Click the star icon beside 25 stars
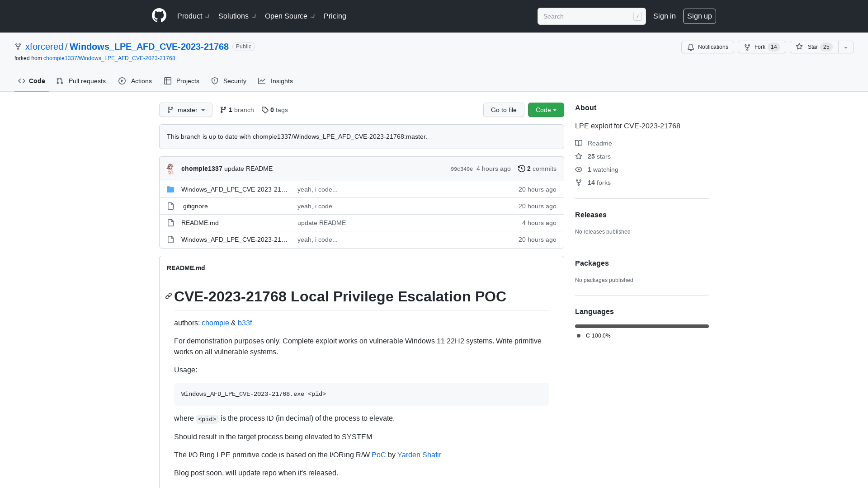This screenshot has width=868, height=488. pyautogui.click(x=579, y=156)
